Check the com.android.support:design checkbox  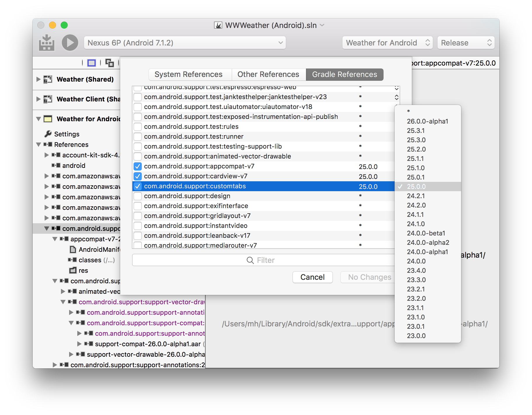pyautogui.click(x=138, y=196)
